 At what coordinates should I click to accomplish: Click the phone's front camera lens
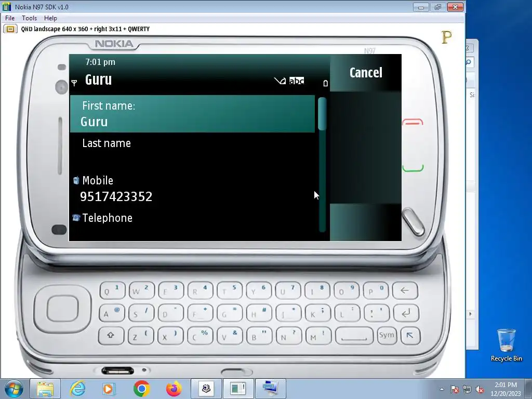click(x=61, y=87)
